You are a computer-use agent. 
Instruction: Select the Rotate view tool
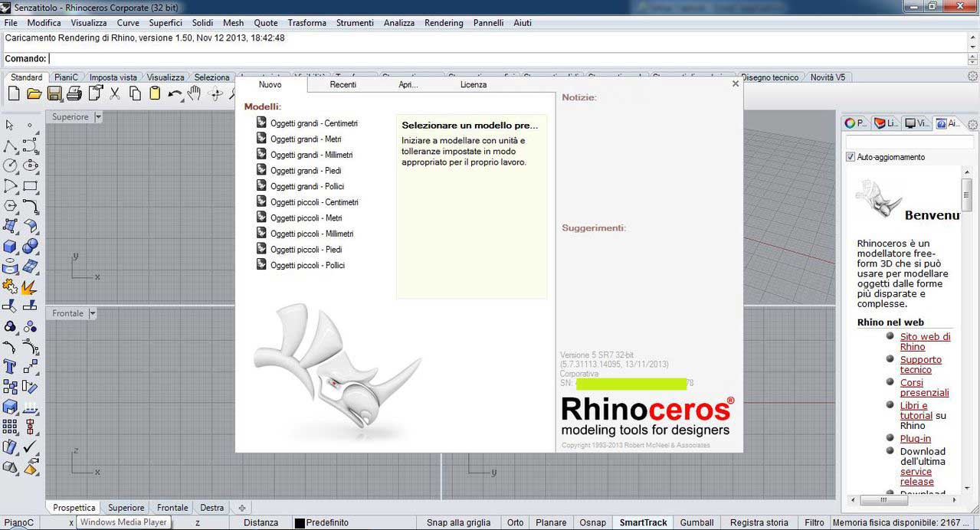coord(215,93)
